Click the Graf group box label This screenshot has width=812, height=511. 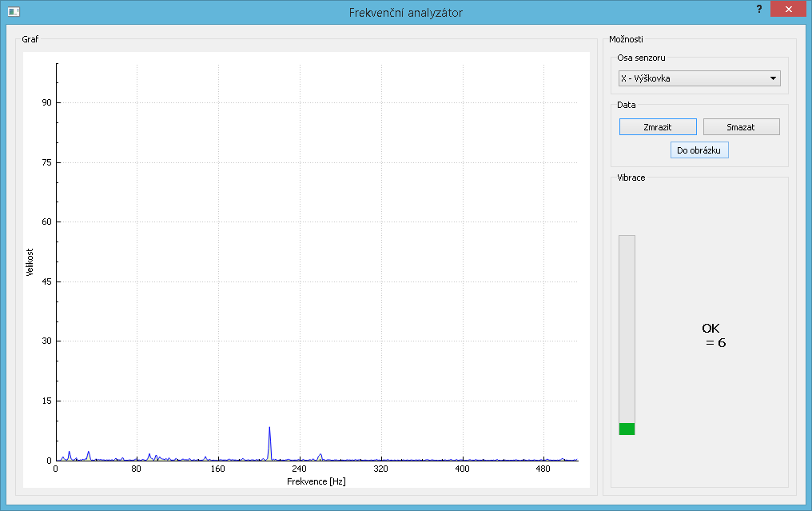tap(30, 38)
